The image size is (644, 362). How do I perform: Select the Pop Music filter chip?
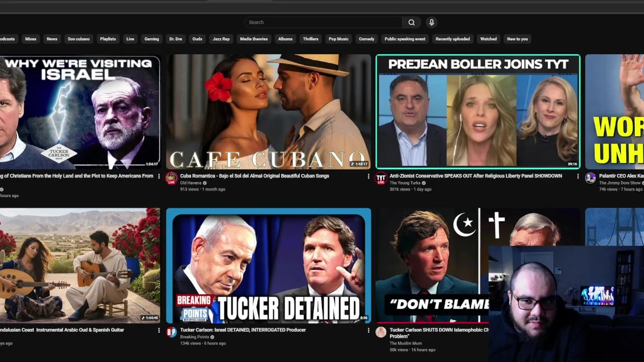(339, 39)
